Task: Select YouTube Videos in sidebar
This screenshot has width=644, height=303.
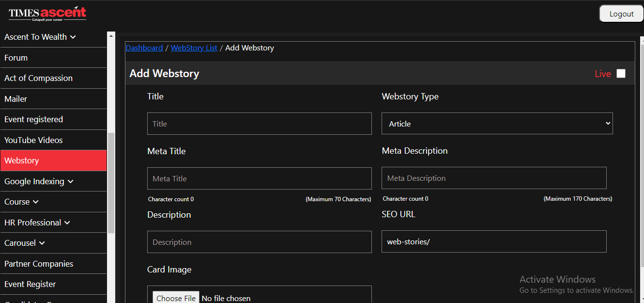Action: pos(53,140)
